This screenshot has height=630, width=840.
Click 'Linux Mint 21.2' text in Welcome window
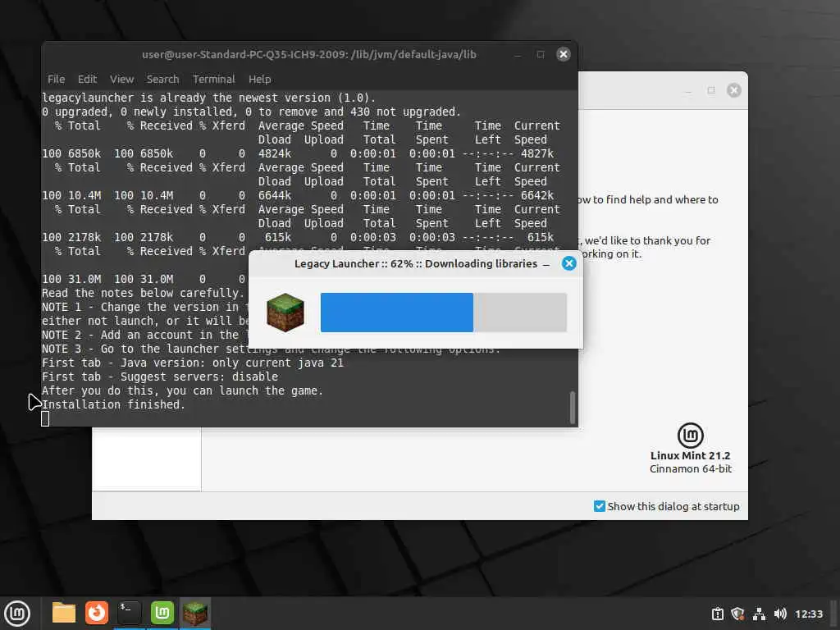(690, 455)
